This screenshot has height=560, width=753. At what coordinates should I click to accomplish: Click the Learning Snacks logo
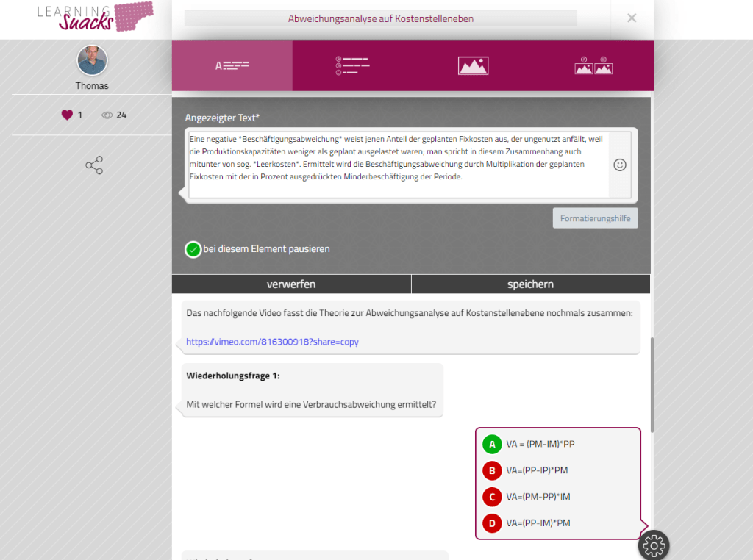coord(96,17)
